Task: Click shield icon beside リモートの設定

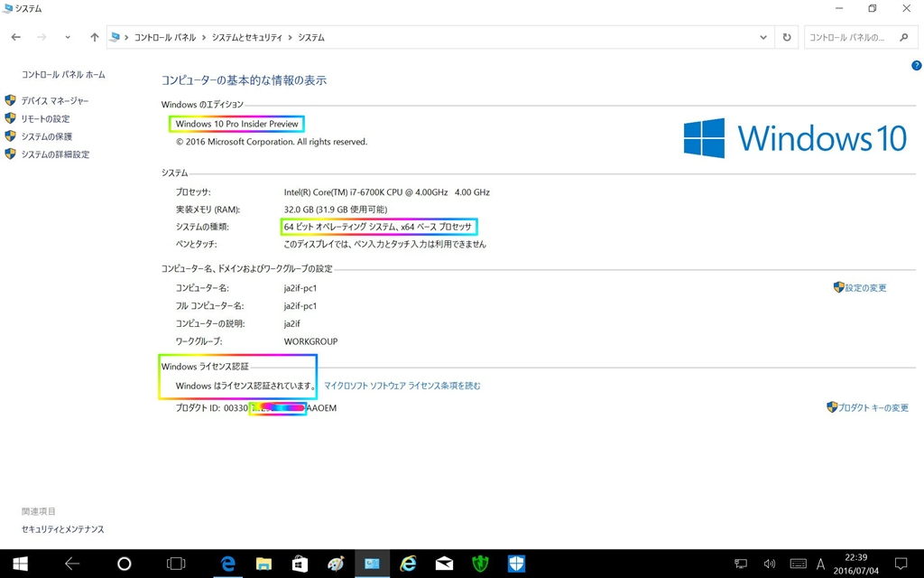Action: point(10,118)
